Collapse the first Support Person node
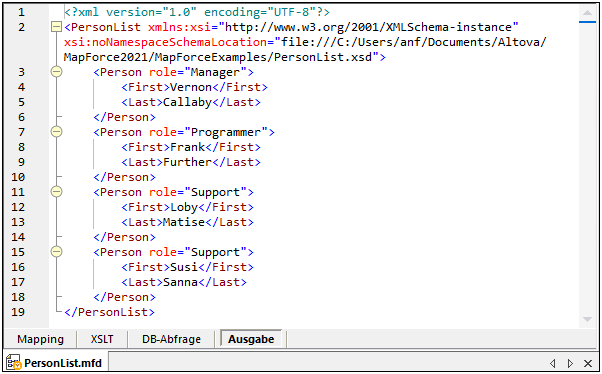This screenshot has height=374, width=602. pyautogui.click(x=56, y=192)
